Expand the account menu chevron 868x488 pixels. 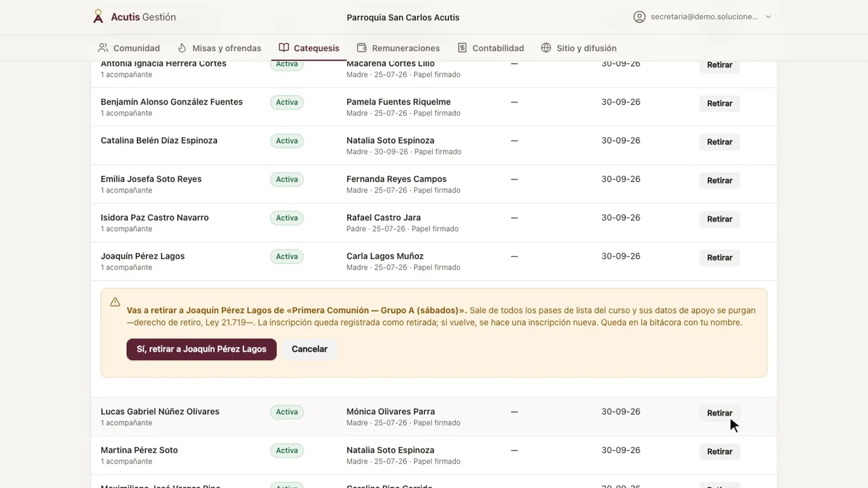click(x=768, y=17)
